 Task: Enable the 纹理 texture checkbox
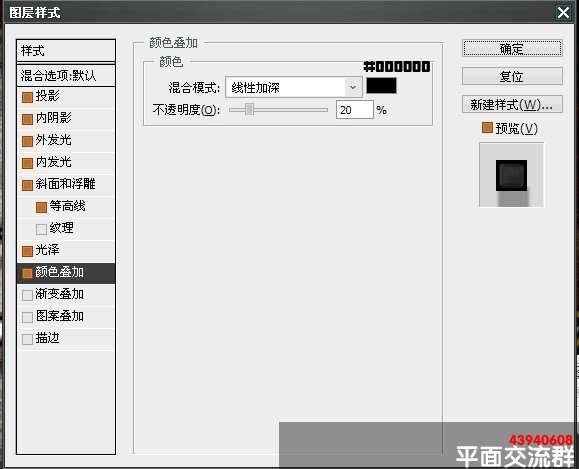(x=41, y=229)
